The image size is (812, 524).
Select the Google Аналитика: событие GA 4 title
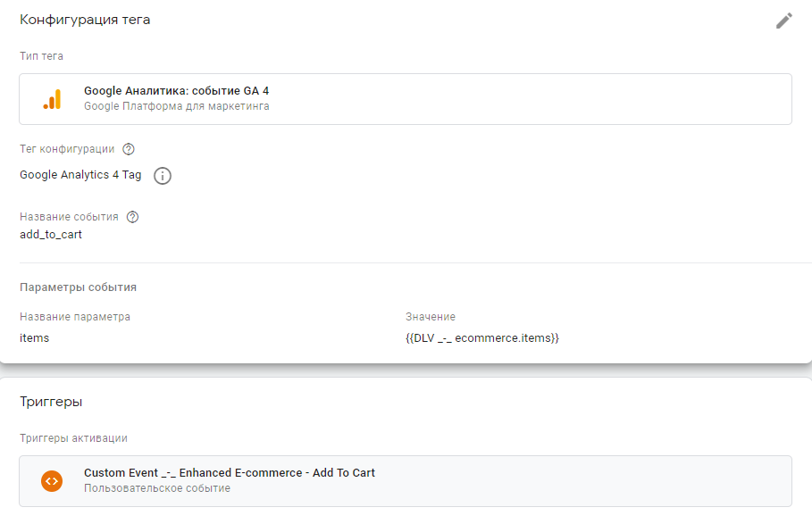point(176,91)
